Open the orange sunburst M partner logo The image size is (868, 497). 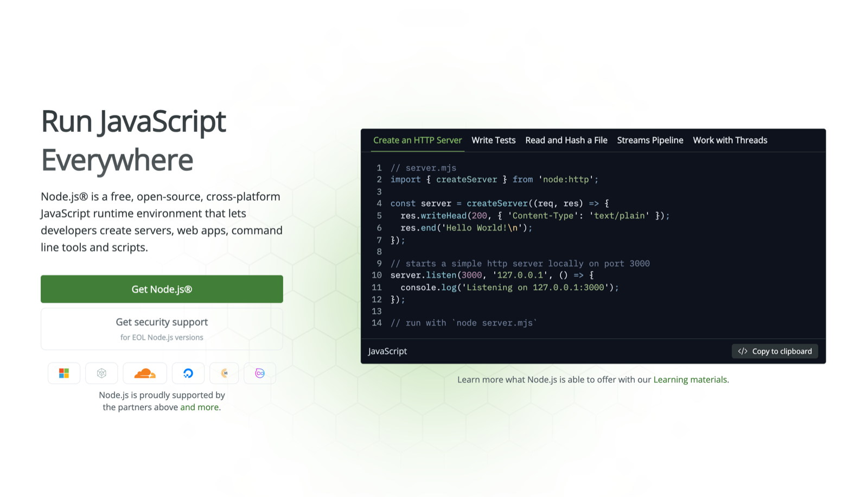point(224,373)
